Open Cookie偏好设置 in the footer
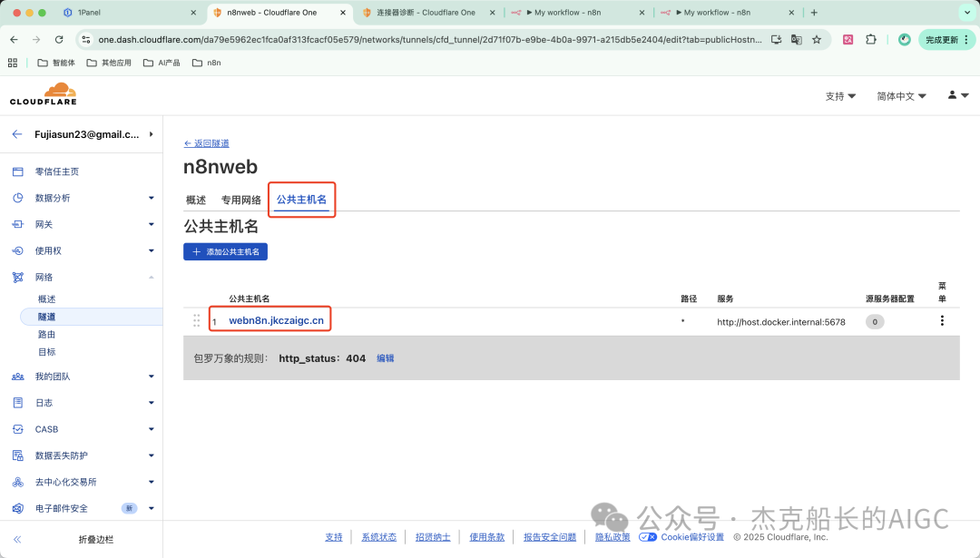Viewport: 980px width, 558px height. pos(691,537)
